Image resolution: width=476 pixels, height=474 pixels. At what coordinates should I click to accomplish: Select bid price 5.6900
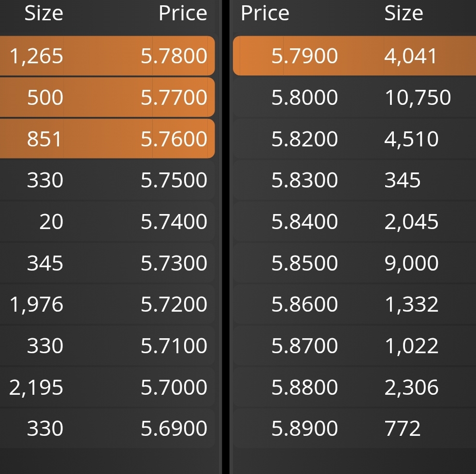(x=174, y=429)
